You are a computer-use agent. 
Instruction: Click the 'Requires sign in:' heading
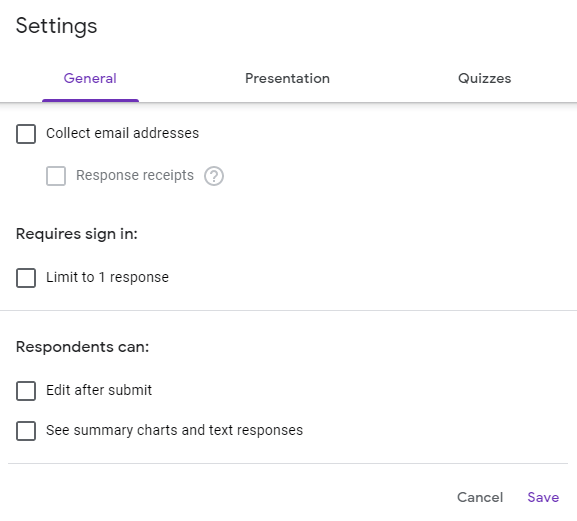coord(77,234)
